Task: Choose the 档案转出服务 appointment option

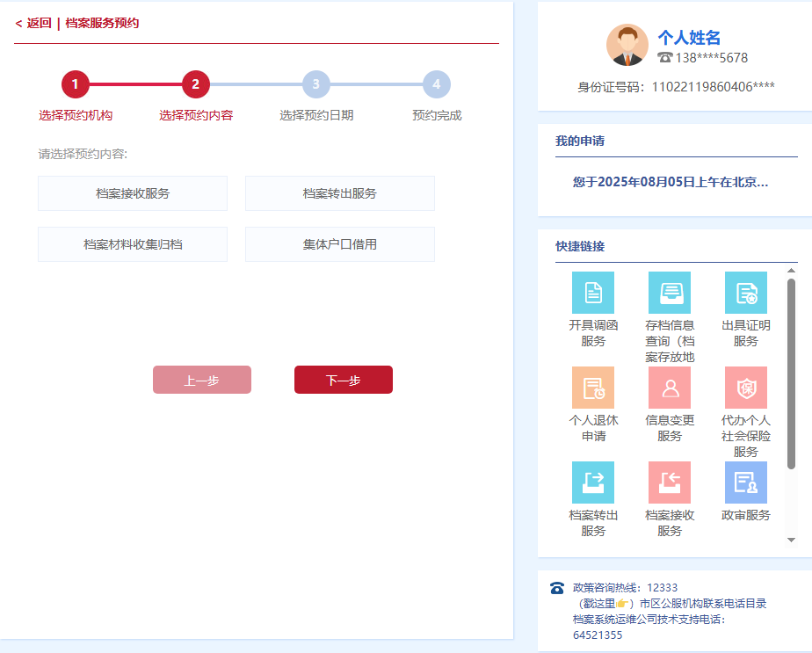Action: (340, 193)
